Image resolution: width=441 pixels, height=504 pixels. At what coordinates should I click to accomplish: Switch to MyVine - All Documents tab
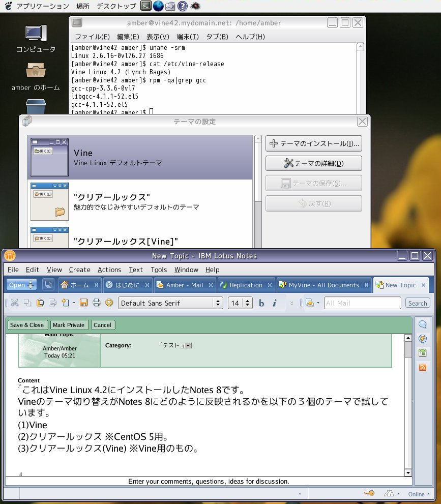tap(324, 285)
